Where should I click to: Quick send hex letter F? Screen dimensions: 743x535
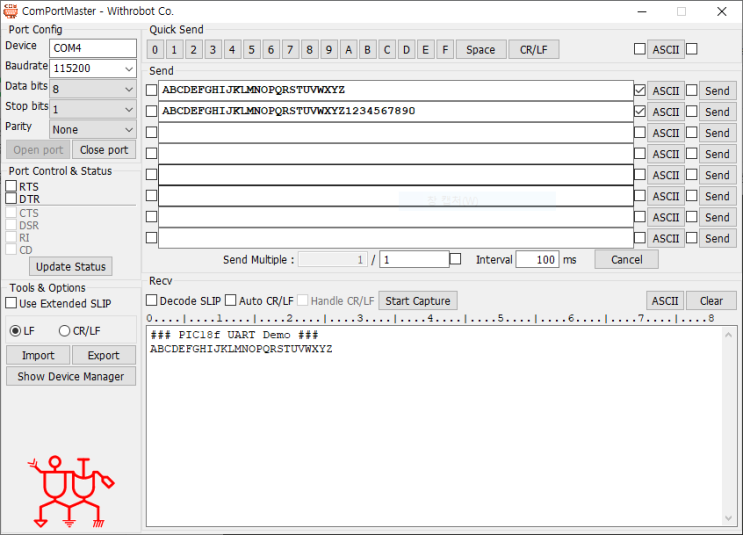tap(445, 49)
